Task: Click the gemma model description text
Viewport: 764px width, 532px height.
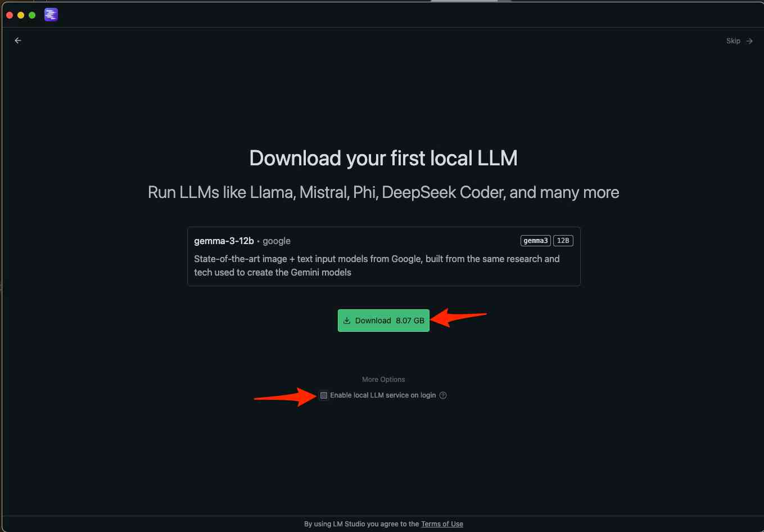Action: pos(377,265)
